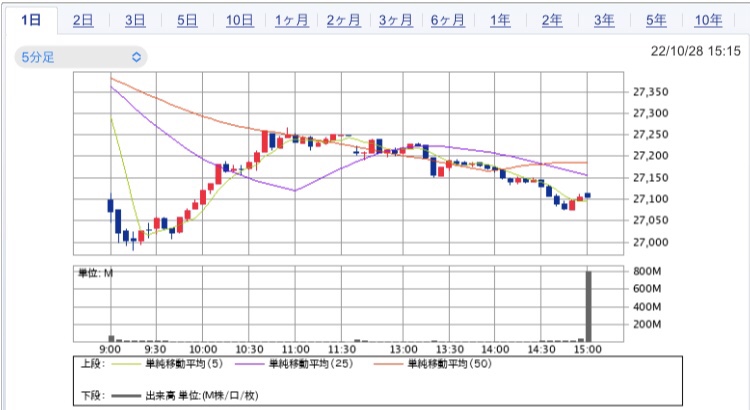This screenshot has width=750, height=410.
Task: Click the 800M volume axis label
Action: 647,271
